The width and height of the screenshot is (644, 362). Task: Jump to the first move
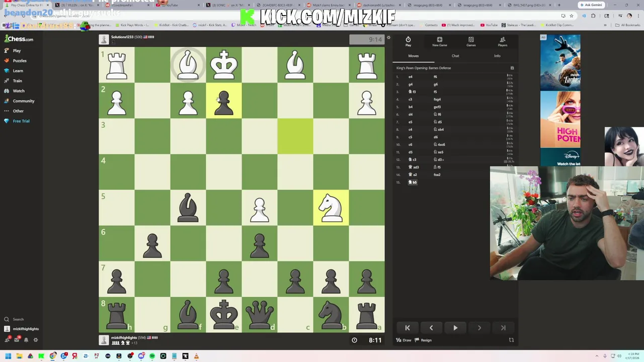click(408, 328)
